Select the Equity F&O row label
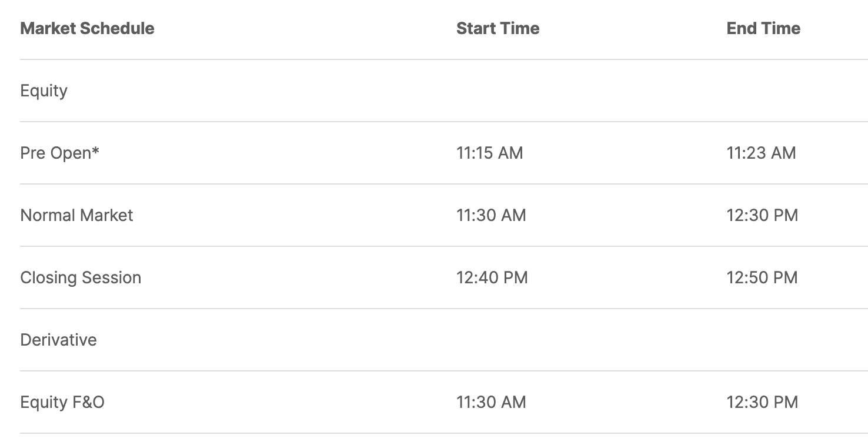 62,402
